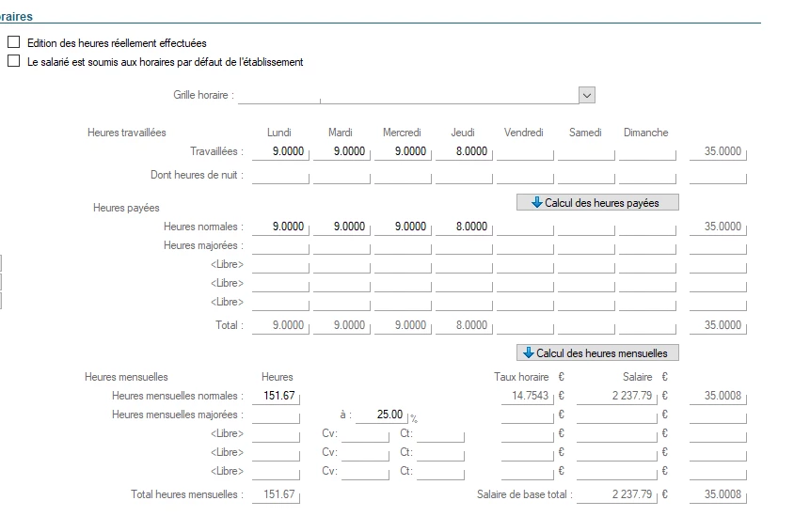Click the Vendredi Heures normales field
The width and height of the screenshot is (794, 532).
click(525, 227)
